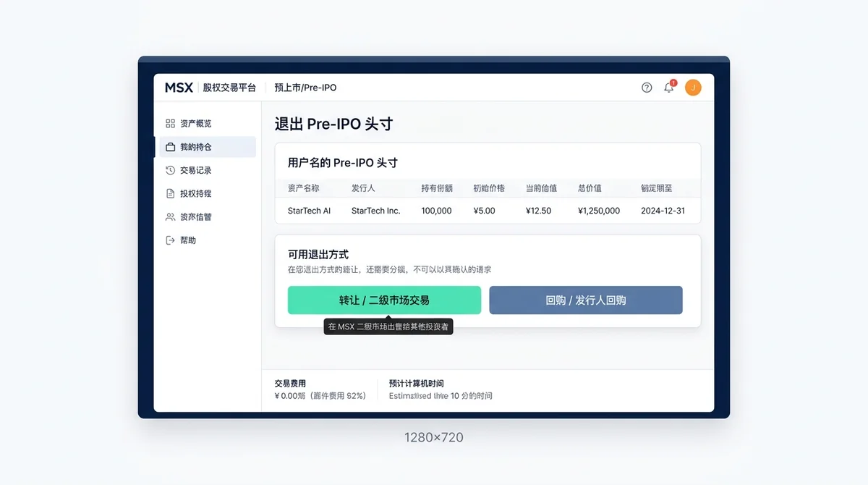This screenshot has width=868, height=485.
Task: Click the 预计计算机时间 footer label
Action: coord(417,384)
